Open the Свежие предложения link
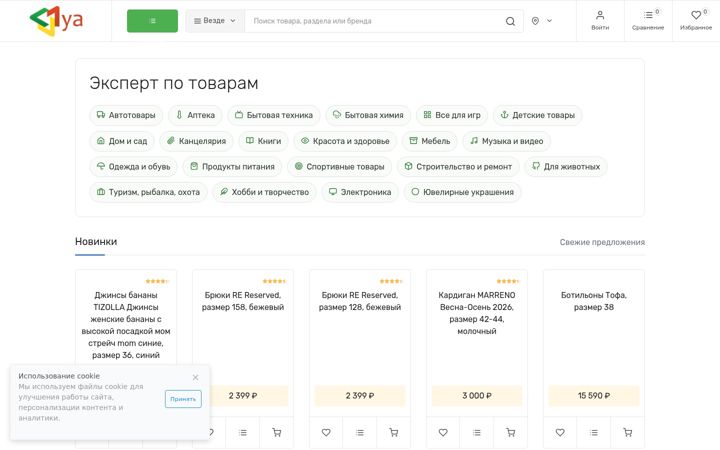Viewport: 720px width, 450px height. pyautogui.click(x=602, y=242)
